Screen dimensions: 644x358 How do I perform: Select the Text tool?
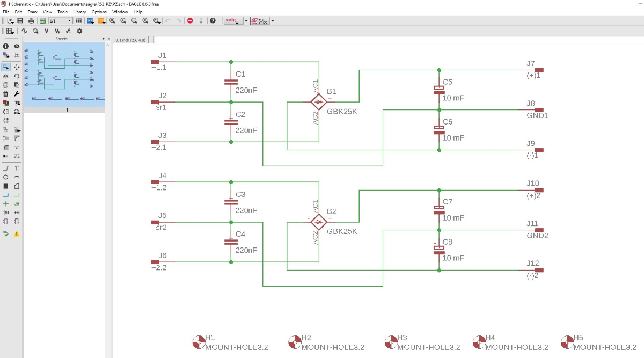pos(17,168)
